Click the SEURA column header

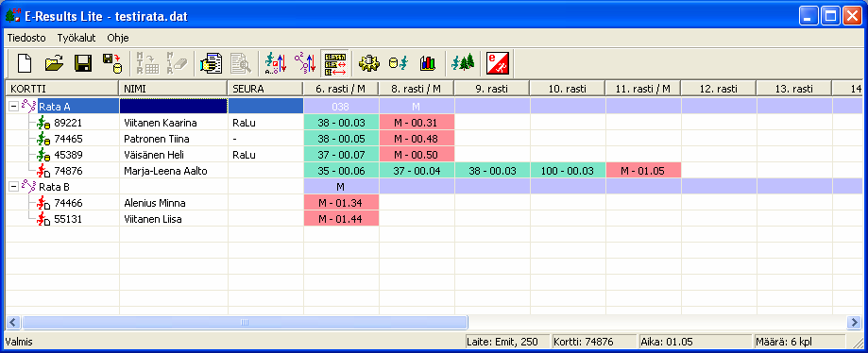[x=264, y=89]
